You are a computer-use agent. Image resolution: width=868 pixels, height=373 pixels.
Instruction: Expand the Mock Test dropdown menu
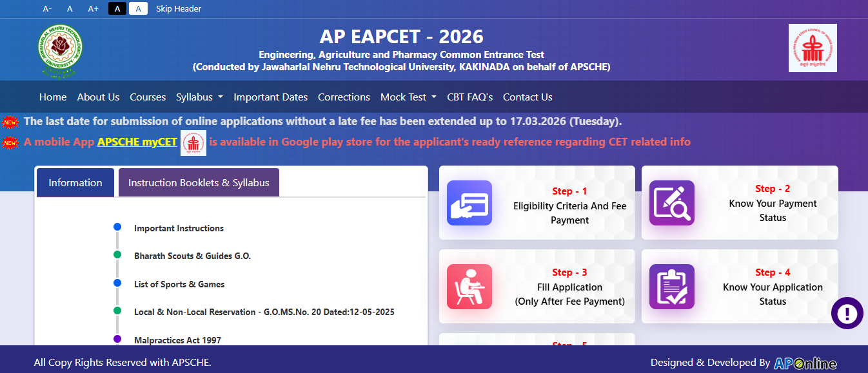(408, 97)
